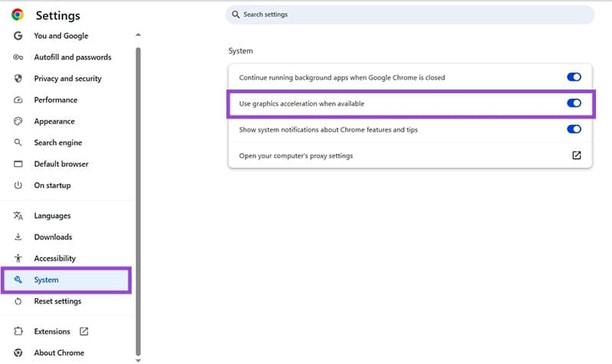This screenshot has height=364, width=612.
Task: Click the Settings page title
Action: [58, 15]
